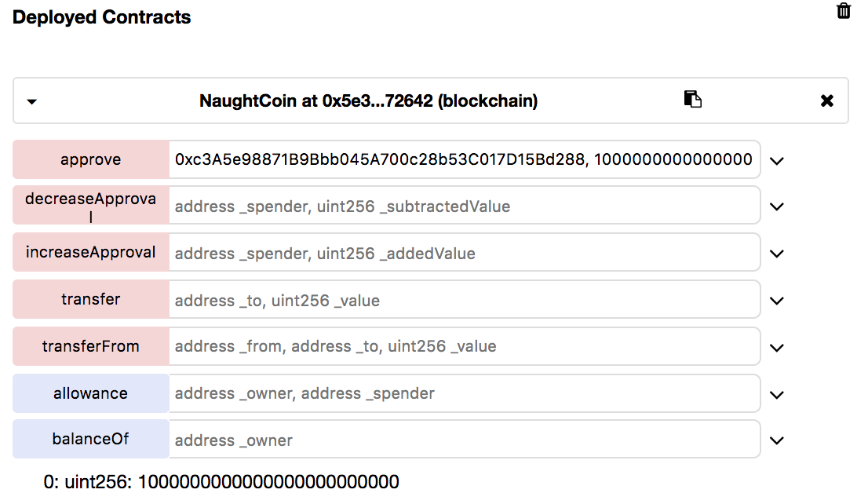This screenshot has height=504, width=868.
Task: Collapse the NaughtCoin contract panel
Action: tap(32, 101)
